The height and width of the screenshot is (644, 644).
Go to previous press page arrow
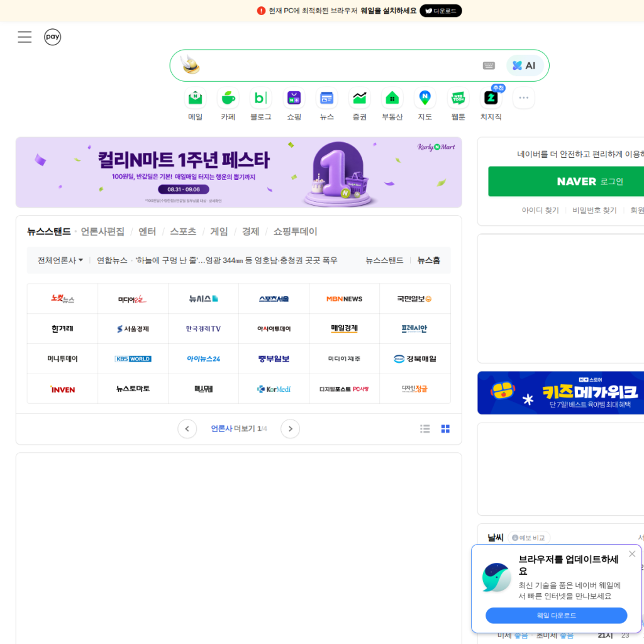pos(187,429)
